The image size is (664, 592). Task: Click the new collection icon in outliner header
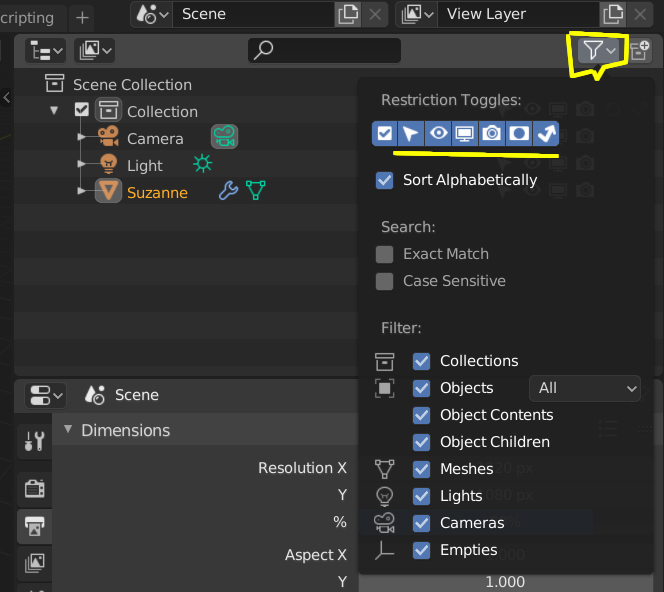(639, 51)
